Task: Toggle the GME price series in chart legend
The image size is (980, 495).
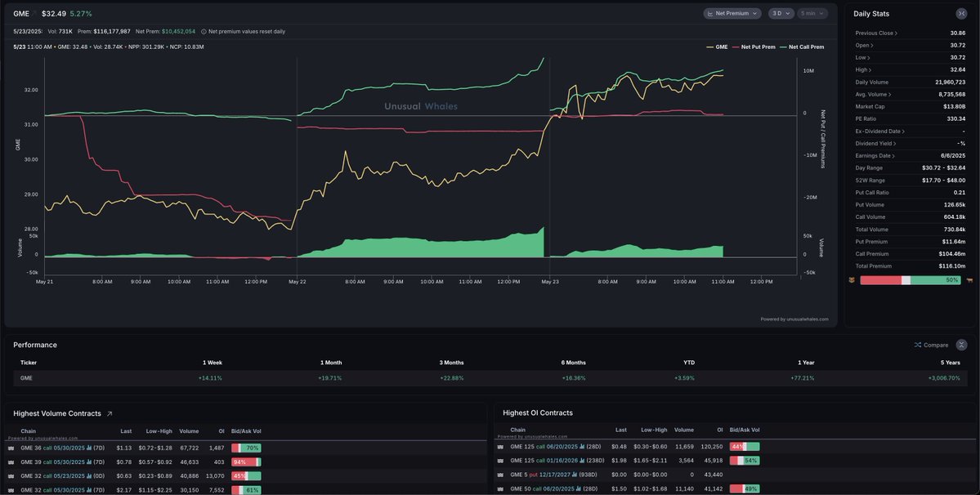Action: 717,47
